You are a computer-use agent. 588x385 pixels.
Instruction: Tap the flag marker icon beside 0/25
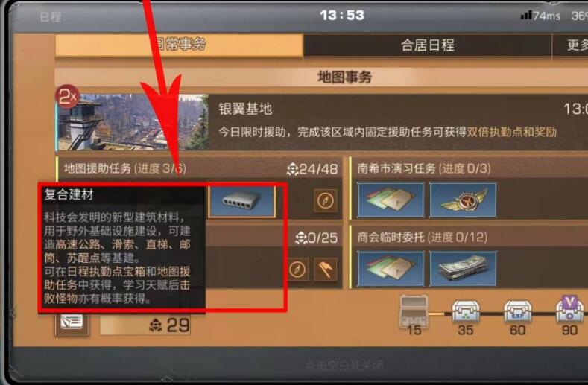coord(325,269)
